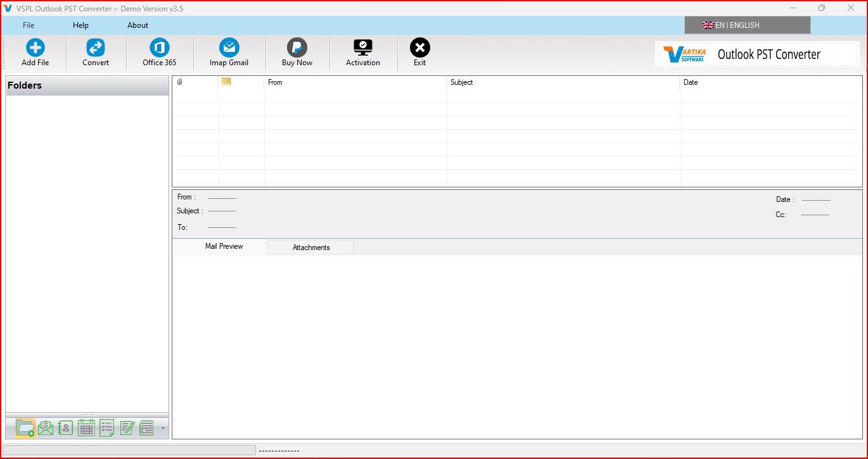The width and height of the screenshot is (868, 459).
Task: Sort by the Subject column header
Action: (x=563, y=82)
